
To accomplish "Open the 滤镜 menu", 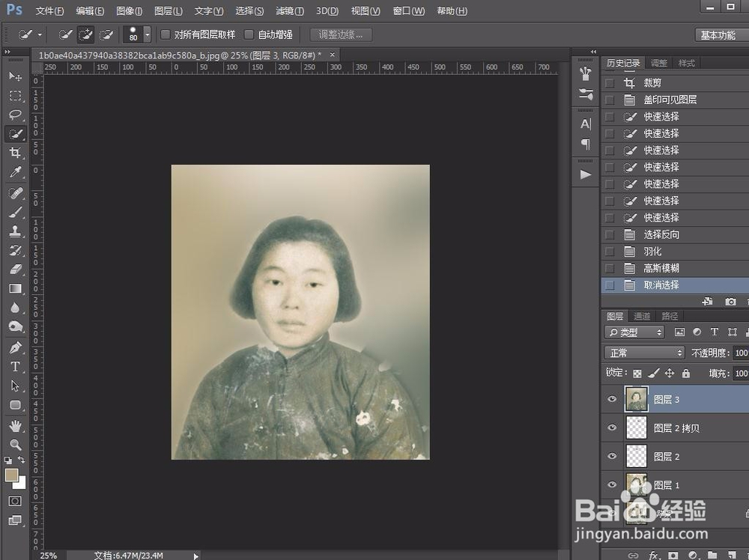I will tap(289, 10).
